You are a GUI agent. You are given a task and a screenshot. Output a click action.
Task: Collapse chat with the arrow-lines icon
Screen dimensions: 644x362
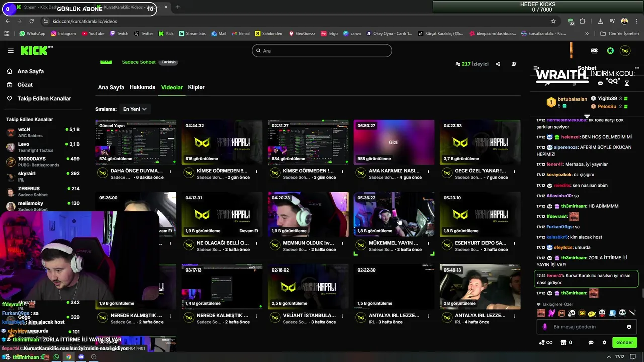tap(536, 68)
